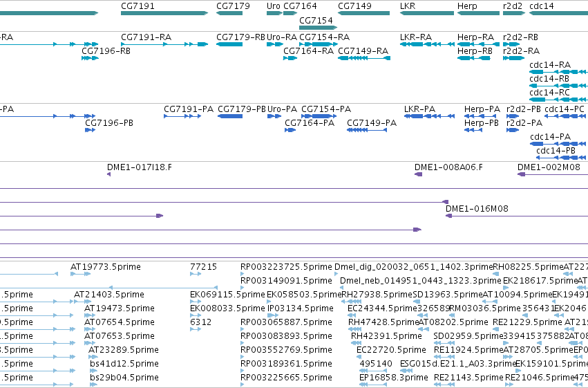The image size is (588, 388).
Task: Click the cdc14-RB transcript label
Action: click(x=549, y=79)
